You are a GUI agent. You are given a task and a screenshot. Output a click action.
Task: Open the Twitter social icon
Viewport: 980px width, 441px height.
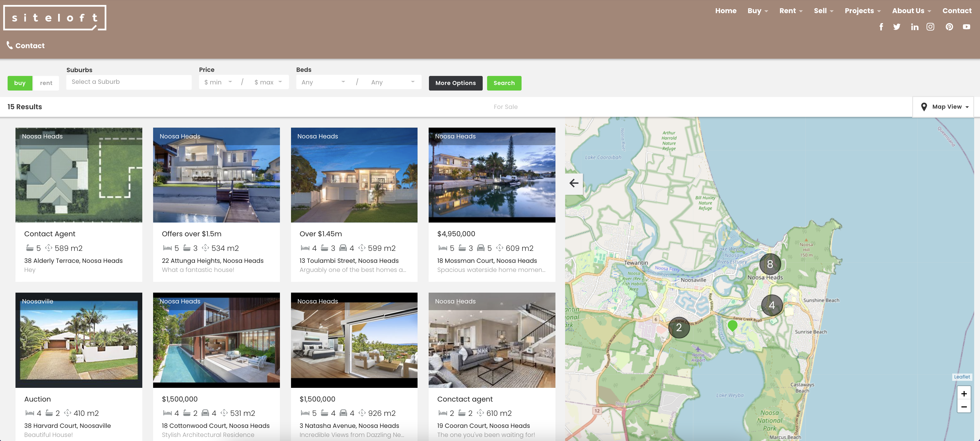coord(897,27)
